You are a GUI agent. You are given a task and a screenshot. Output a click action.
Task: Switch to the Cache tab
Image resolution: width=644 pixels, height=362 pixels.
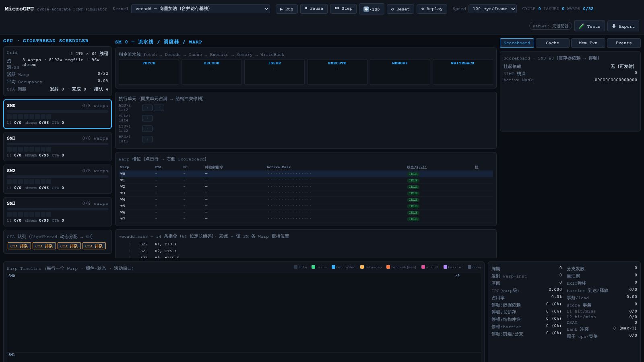[x=552, y=43]
